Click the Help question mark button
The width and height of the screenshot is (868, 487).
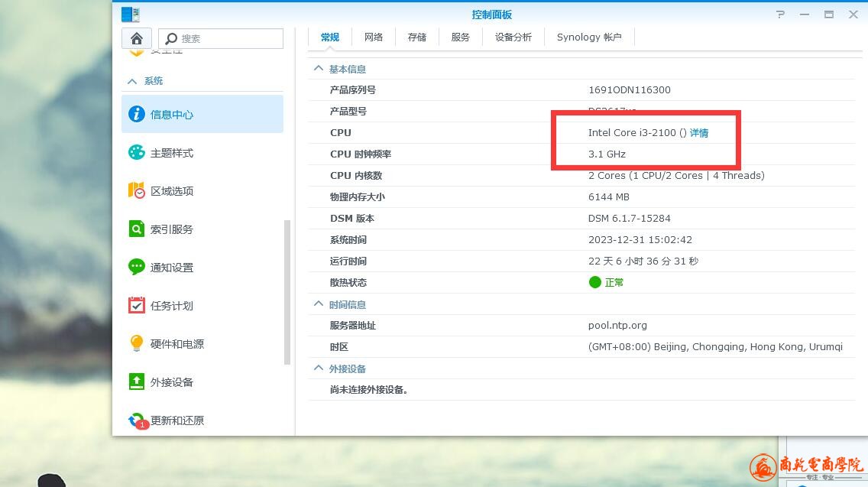(x=780, y=15)
